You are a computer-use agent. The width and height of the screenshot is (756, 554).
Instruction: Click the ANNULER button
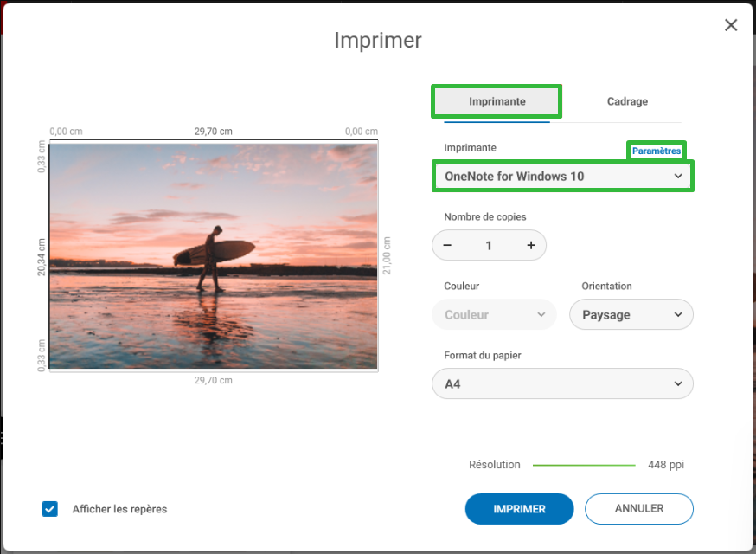click(x=639, y=509)
